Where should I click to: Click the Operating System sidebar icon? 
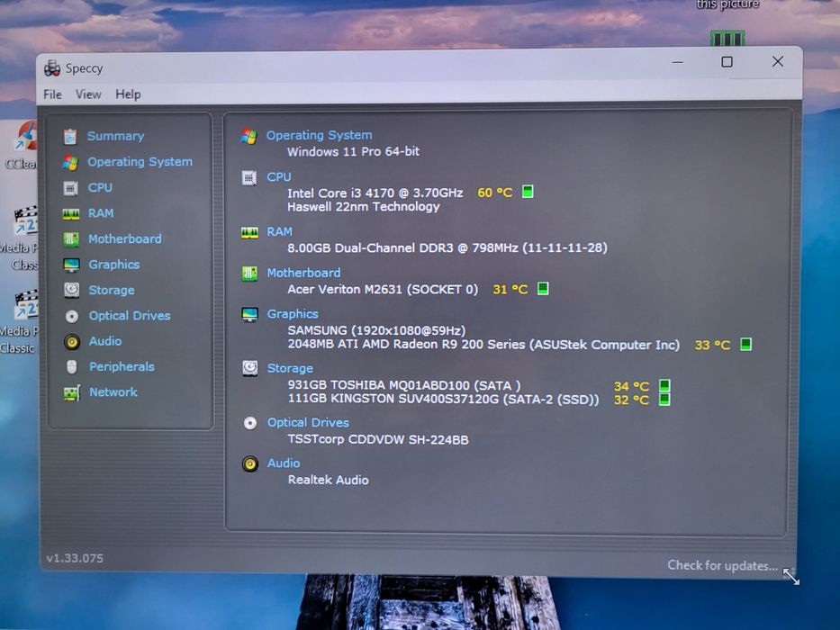pyautogui.click(x=70, y=162)
